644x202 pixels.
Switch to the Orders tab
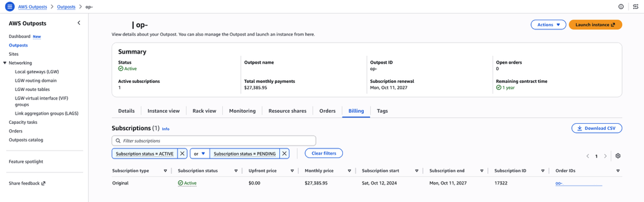[328, 111]
